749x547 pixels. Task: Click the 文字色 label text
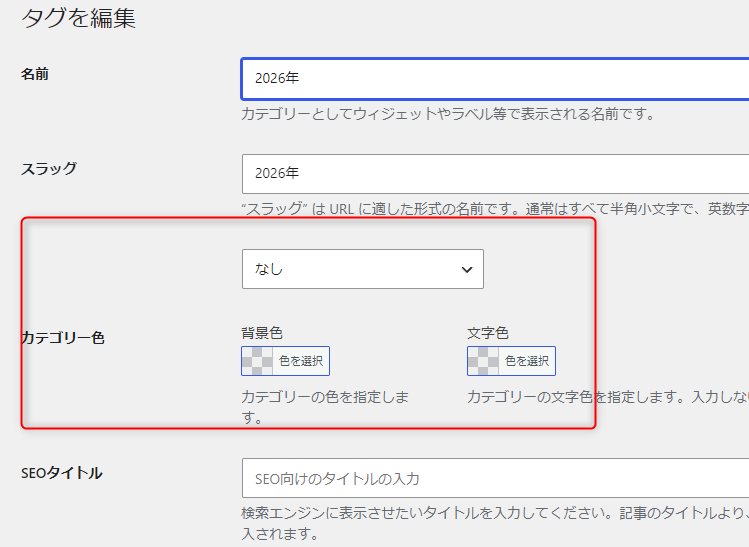pyautogui.click(x=488, y=333)
